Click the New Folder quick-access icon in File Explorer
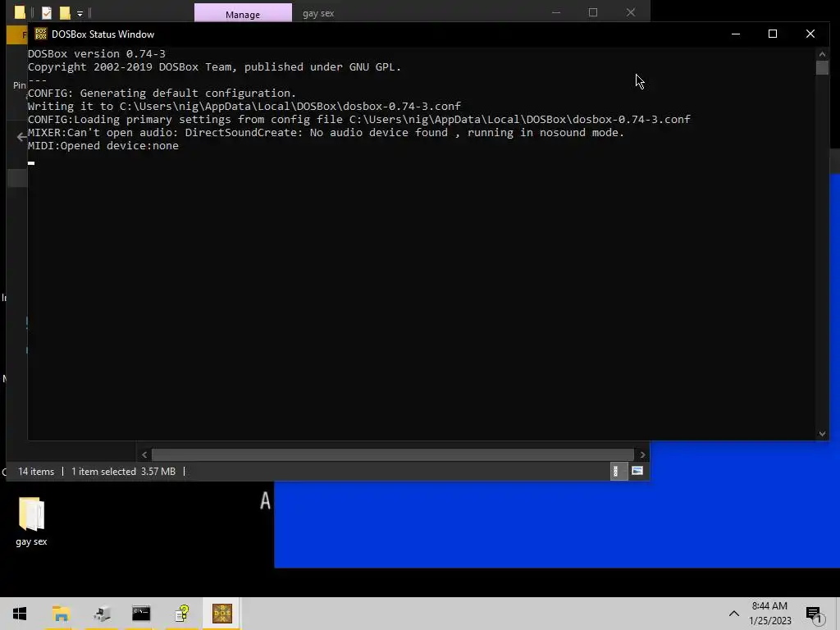This screenshot has height=630, width=840. pyautogui.click(x=65, y=12)
